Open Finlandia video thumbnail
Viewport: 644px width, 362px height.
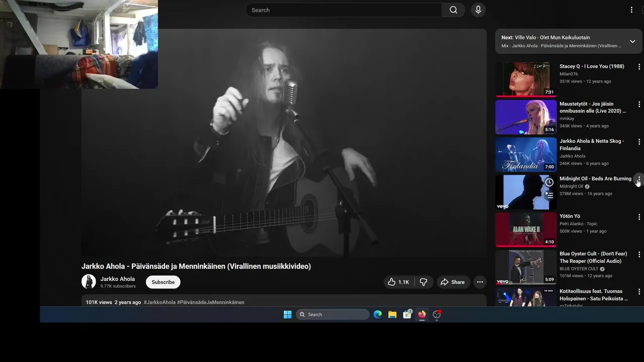[x=526, y=154]
